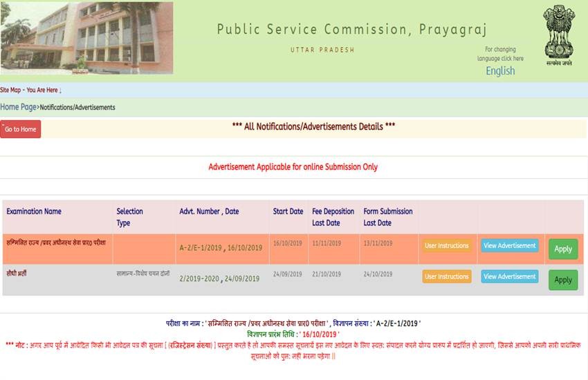Click the Advt. Number, Date column header
The width and height of the screenshot is (588, 380).
pyautogui.click(x=209, y=211)
